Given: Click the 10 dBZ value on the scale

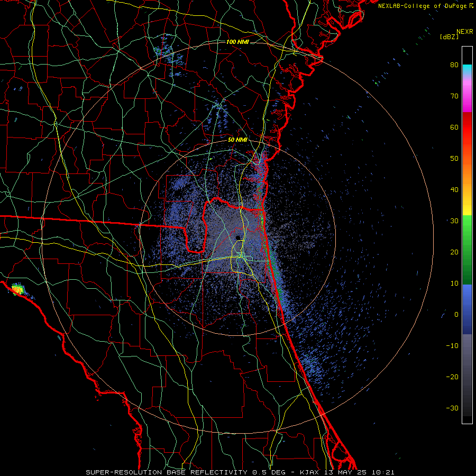Looking at the screenshot, I should click(x=454, y=283).
